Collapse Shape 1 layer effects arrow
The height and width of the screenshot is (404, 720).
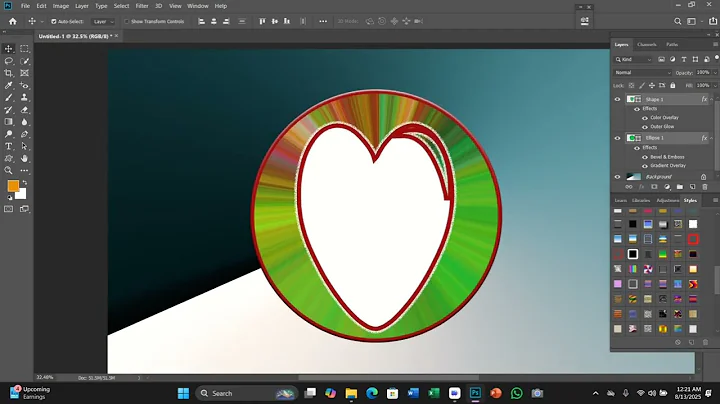[712, 99]
